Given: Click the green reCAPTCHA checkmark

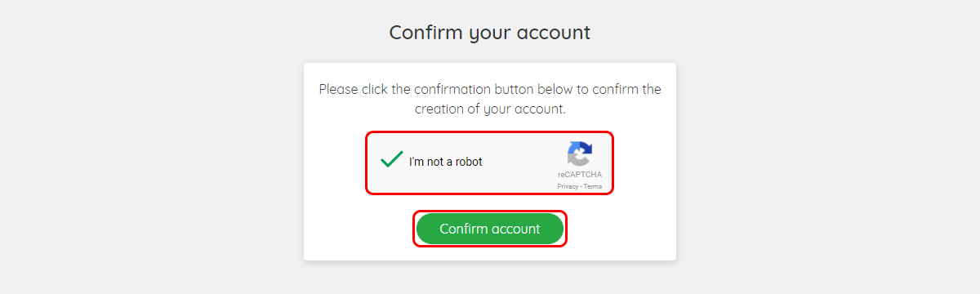Looking at the screenshot, I should pos(392,159).
